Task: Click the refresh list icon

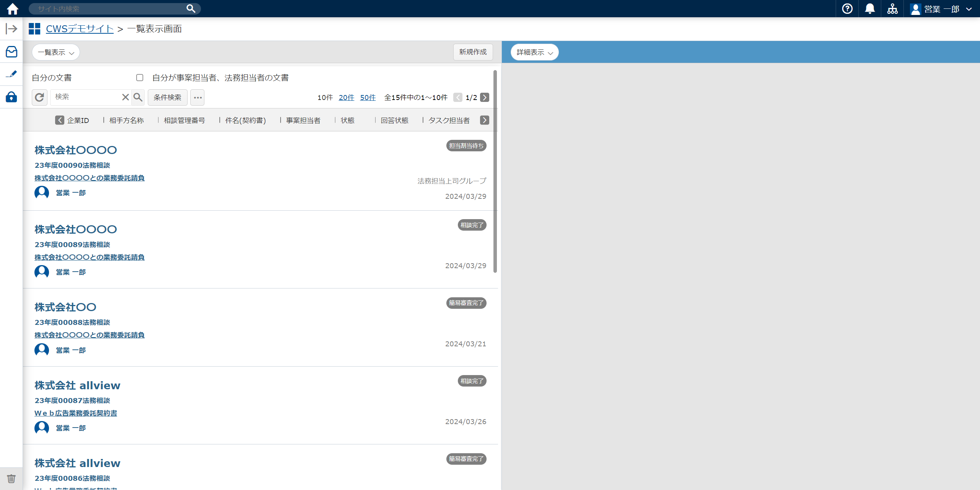Action: point(39,97)
